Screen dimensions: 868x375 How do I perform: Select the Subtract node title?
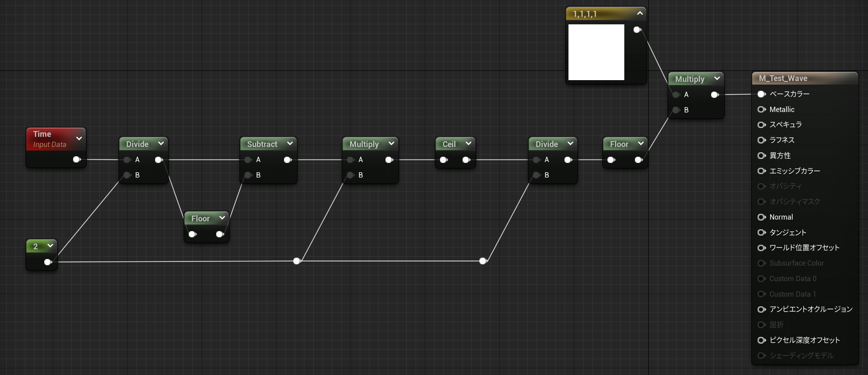pyautogui.click(x=262, y=144)
